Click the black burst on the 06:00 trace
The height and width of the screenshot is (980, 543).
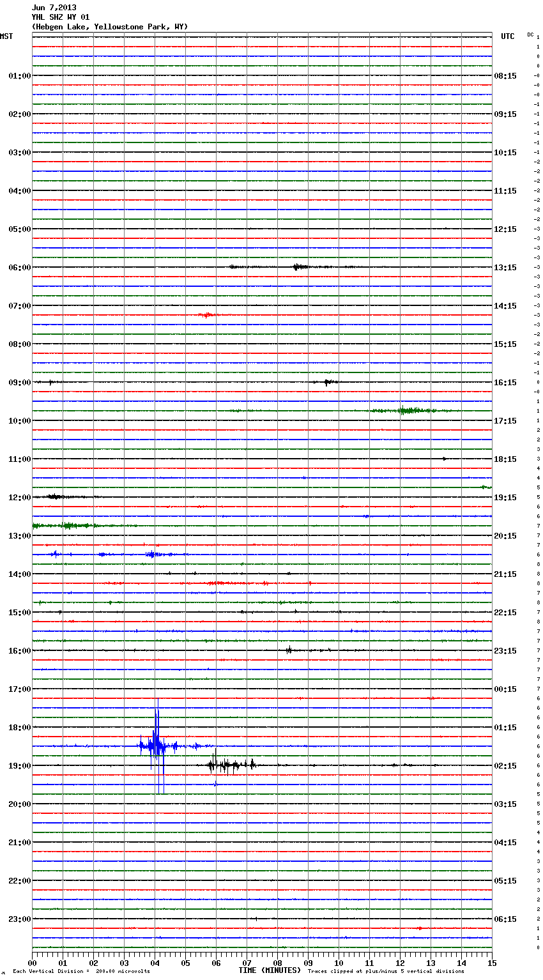coord(300,267)
